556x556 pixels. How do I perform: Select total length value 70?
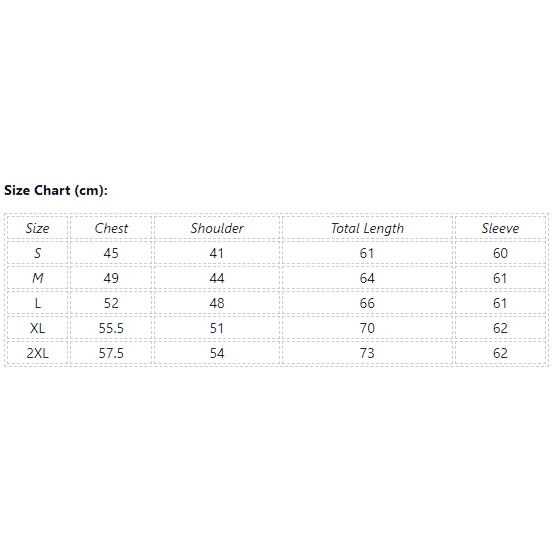367,328
